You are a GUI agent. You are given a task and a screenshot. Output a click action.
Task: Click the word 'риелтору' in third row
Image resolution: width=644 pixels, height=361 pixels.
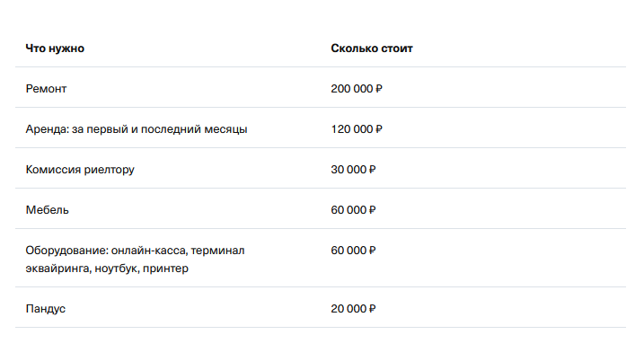pos(110,170)
